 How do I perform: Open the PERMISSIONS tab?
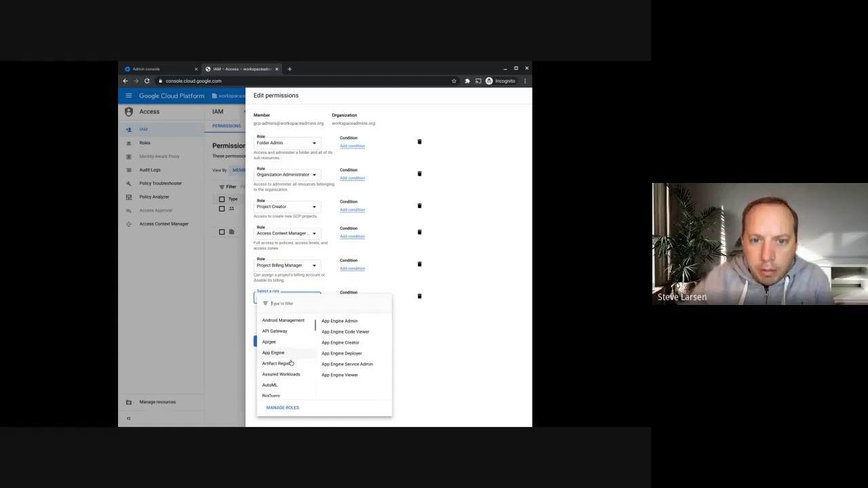pos(226,126)
